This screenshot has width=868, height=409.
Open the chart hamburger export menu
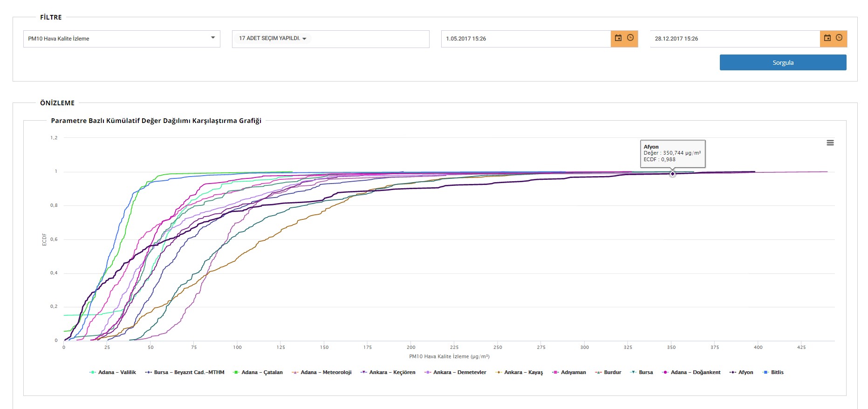[830, 143]
